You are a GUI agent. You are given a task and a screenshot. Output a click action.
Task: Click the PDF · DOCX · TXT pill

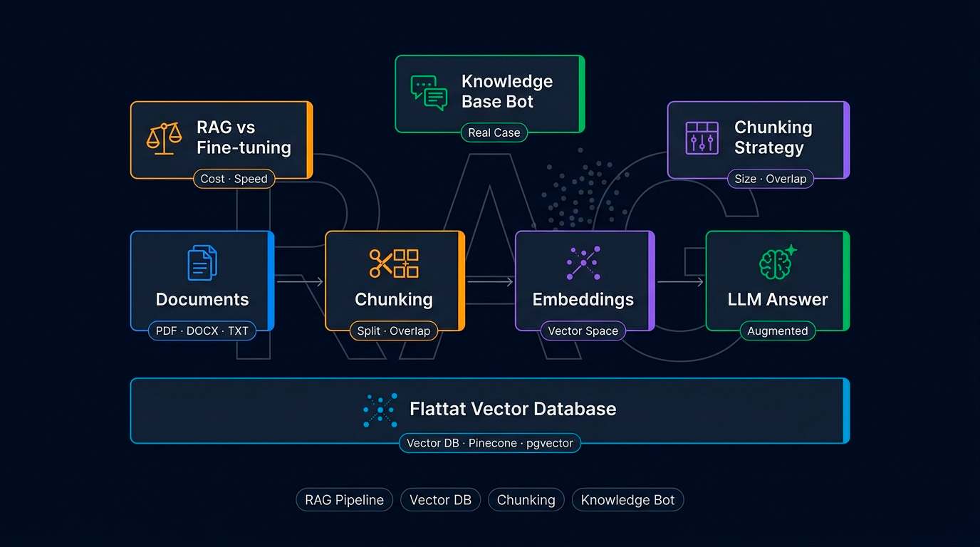click(x=202, y=331)
